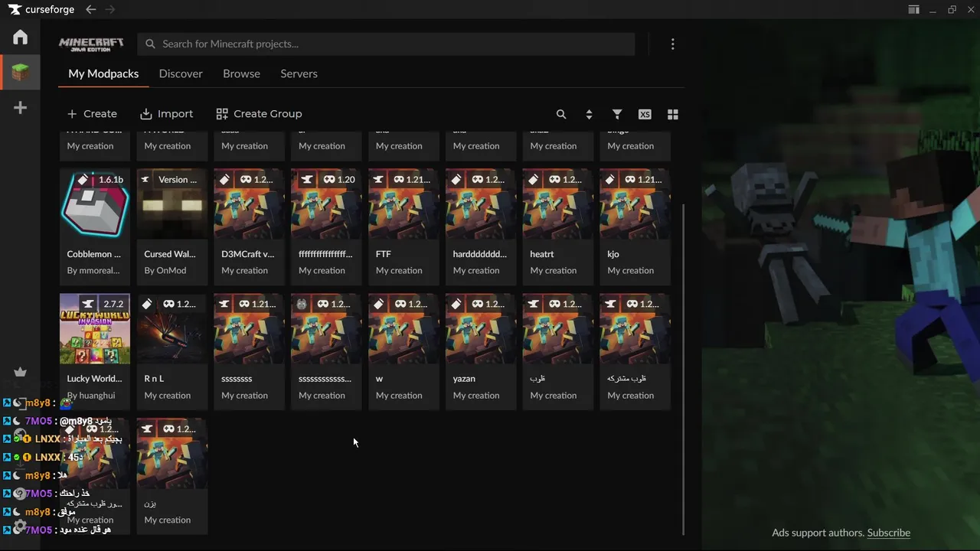Open the يزن modpack card
The image size is (980, 551).
pyautogui.click(x=171, y=476)
